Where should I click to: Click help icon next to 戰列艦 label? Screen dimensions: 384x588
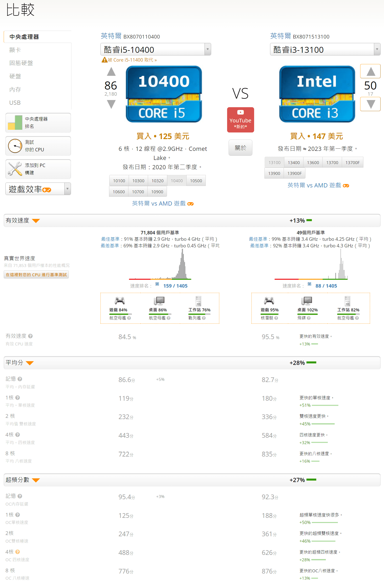(204, 318)
